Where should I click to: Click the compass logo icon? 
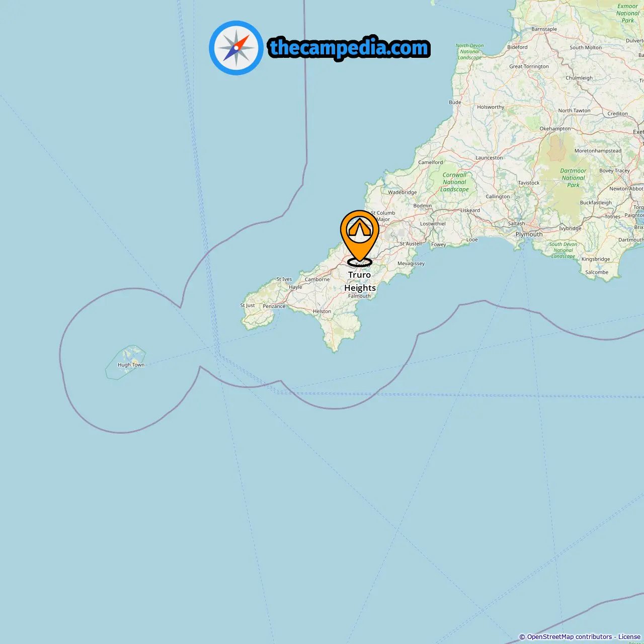tap(236, 48)
